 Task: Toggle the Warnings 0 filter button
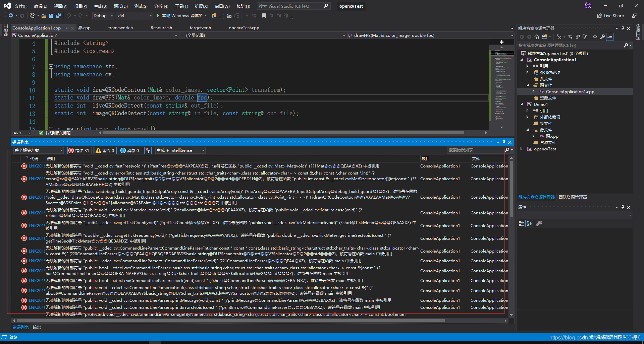point(105,150)
